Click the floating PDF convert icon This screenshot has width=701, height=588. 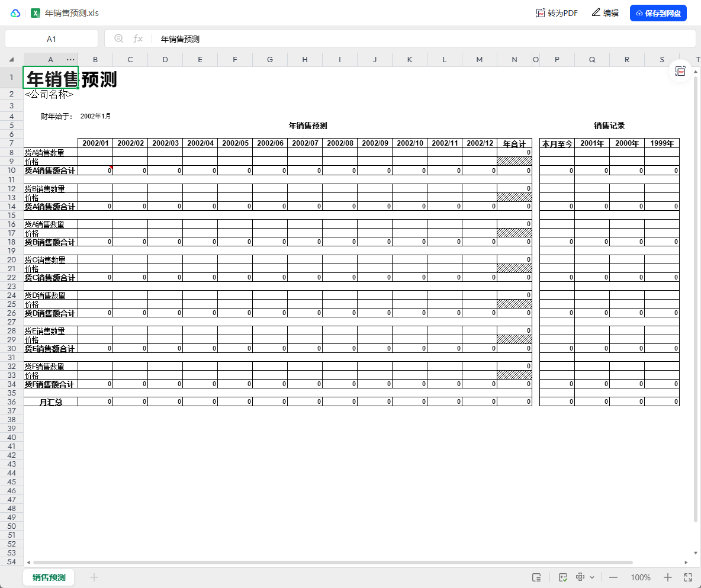click(x=681, y=71)
